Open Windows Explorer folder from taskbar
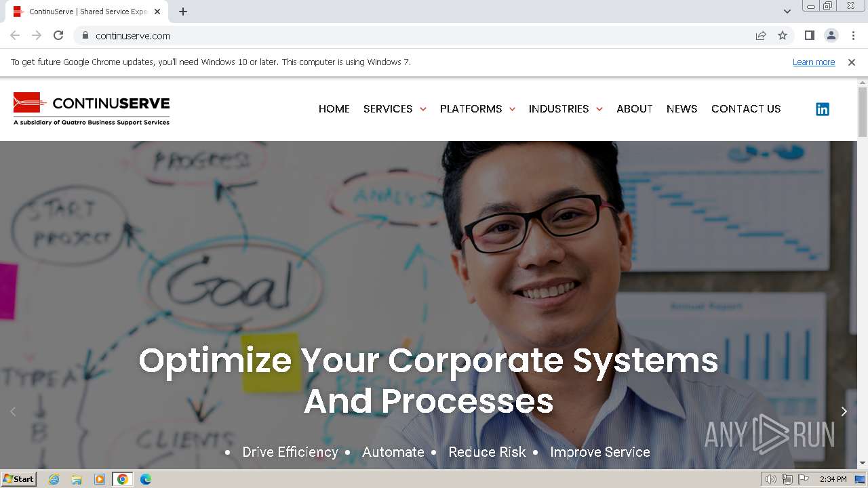Viewport: 868px width, 488px height. [77, 479]
